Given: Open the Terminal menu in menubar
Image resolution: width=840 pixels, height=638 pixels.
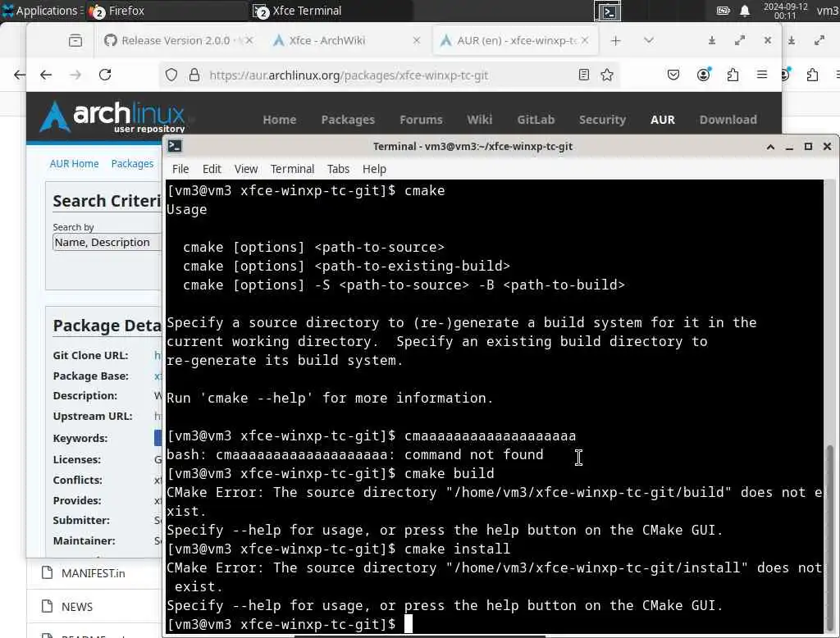Looking at the screenshot, I should pyautogui.click(x=292, y=169).
